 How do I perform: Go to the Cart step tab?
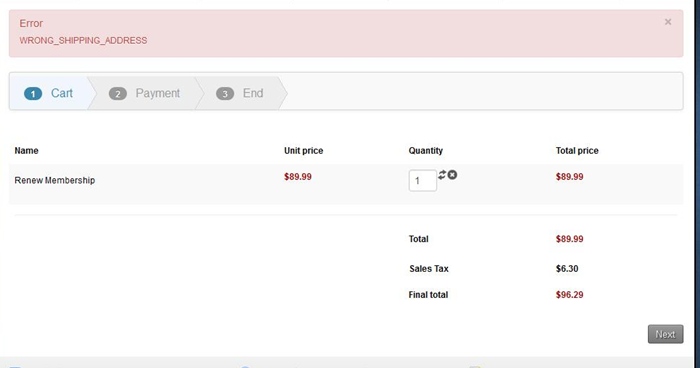(50, 93)
